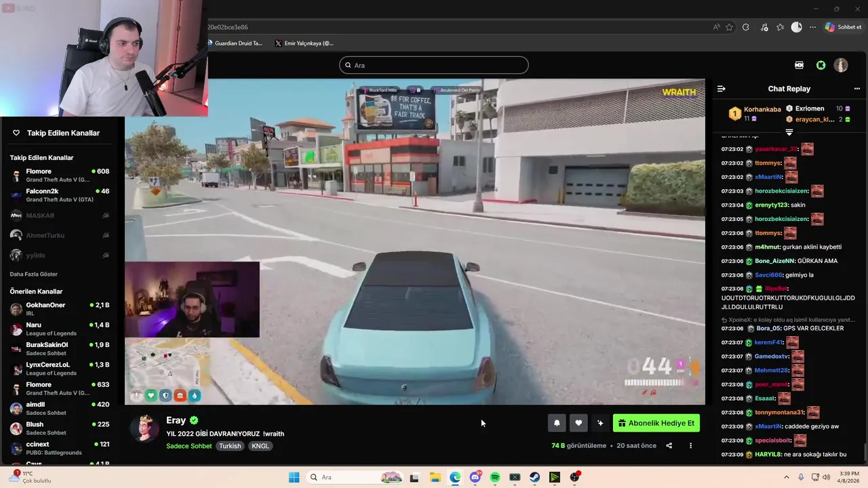
Task: Click the browser profile picture icon
Action: pyautogui.click(x=797, y=27)
